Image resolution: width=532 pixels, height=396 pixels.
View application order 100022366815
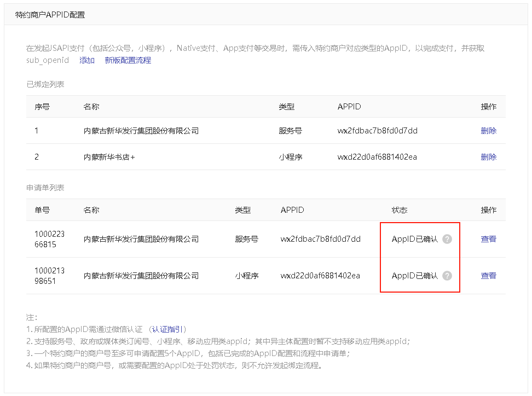(x=488, y=239)
